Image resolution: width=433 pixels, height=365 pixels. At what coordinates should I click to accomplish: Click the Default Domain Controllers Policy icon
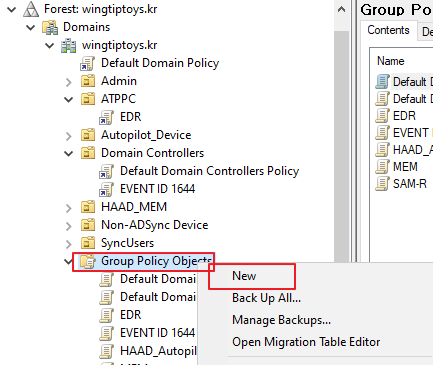tap(106, 171)
